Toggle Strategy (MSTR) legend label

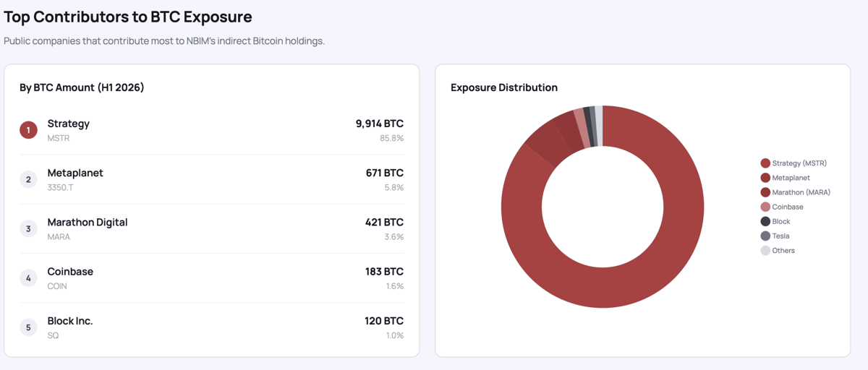[x=799, y=163]
